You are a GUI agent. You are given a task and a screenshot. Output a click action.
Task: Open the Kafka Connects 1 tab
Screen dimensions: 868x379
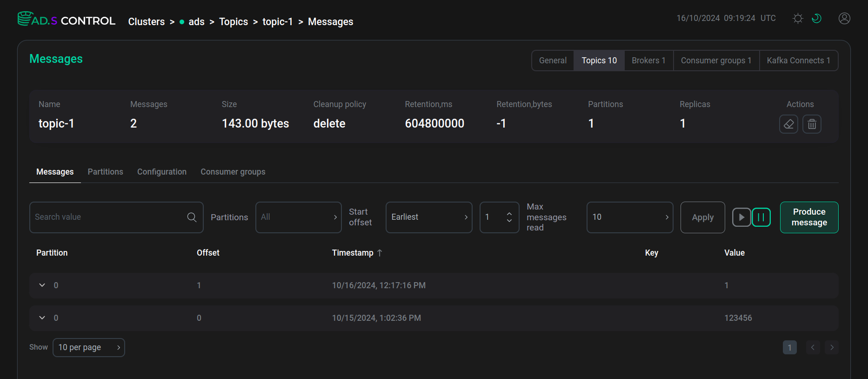click(799, 61)
